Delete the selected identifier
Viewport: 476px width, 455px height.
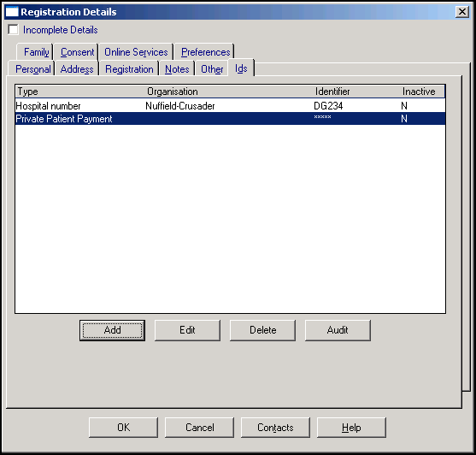(262, 330)
